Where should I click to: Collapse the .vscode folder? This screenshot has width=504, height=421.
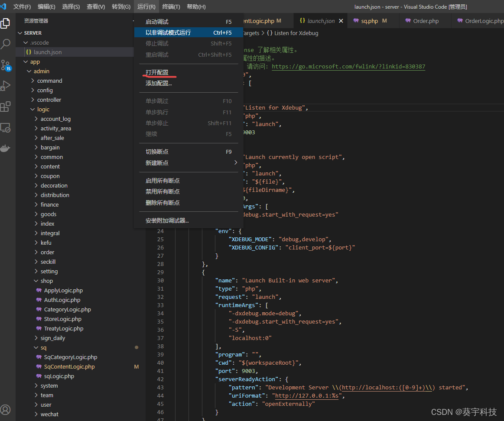[x=26, y=42]
